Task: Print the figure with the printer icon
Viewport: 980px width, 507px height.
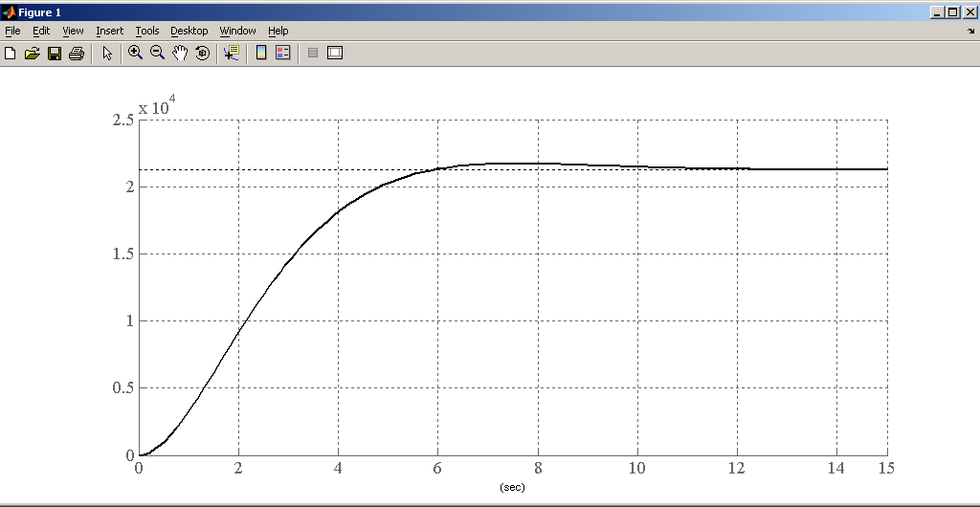Action: [x=77, y=53]
